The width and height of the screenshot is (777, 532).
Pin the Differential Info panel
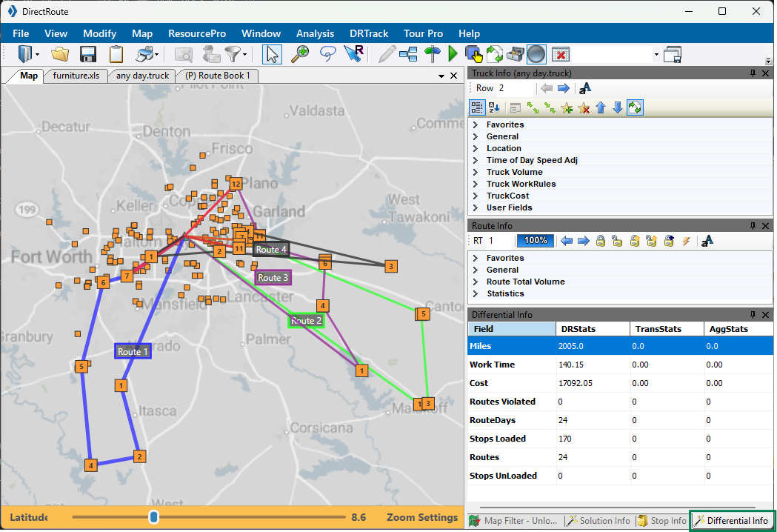753,315
